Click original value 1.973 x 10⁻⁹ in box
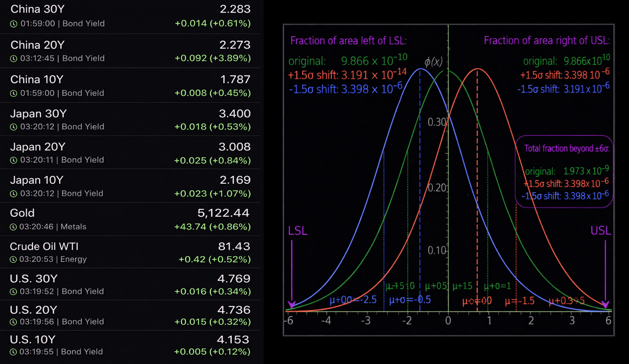Image resolution: width=629 pixels, height=364 pixels. [586, 171]
